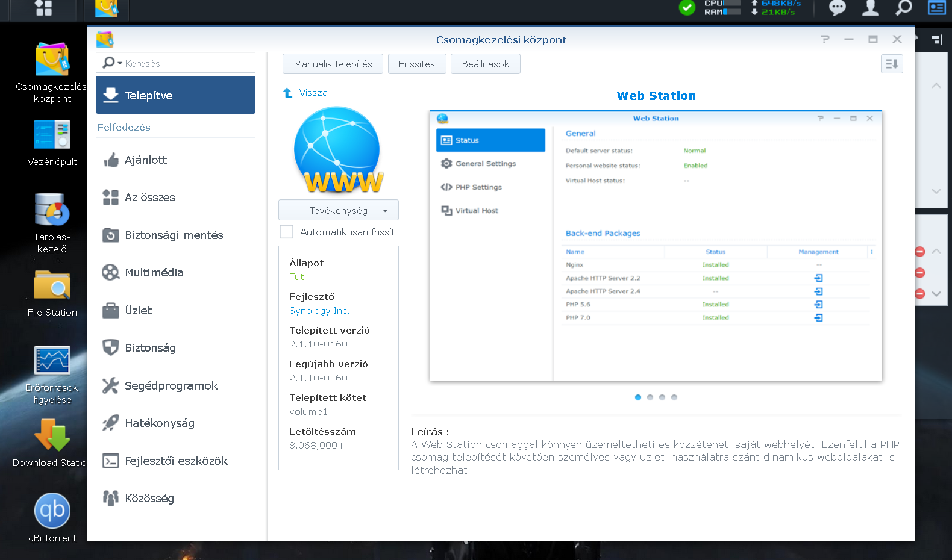Open notifications speech bubble icon
The height and width of the screenshot is (560, 952).
837,8
